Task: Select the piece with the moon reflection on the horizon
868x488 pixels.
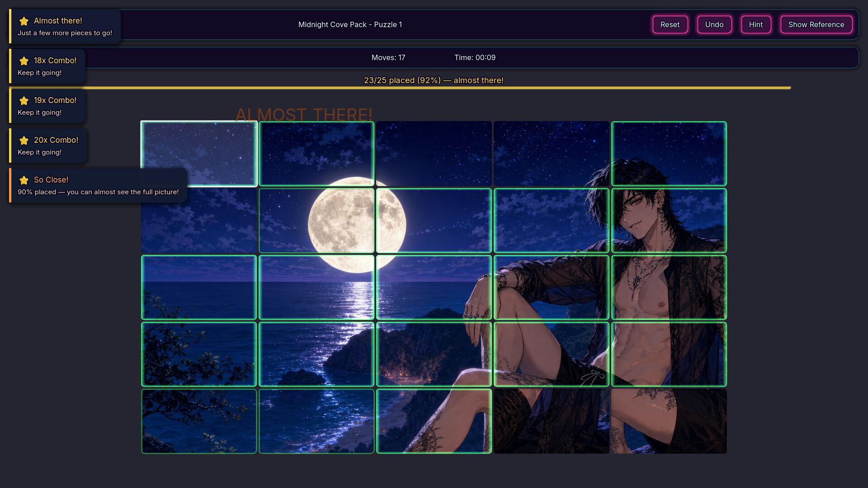Action: (x=316, y=287)
